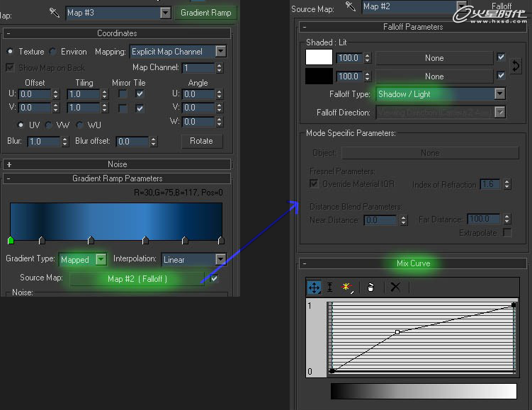Open the Gradient Type Mapped dropdown

(x=101, y=260)
